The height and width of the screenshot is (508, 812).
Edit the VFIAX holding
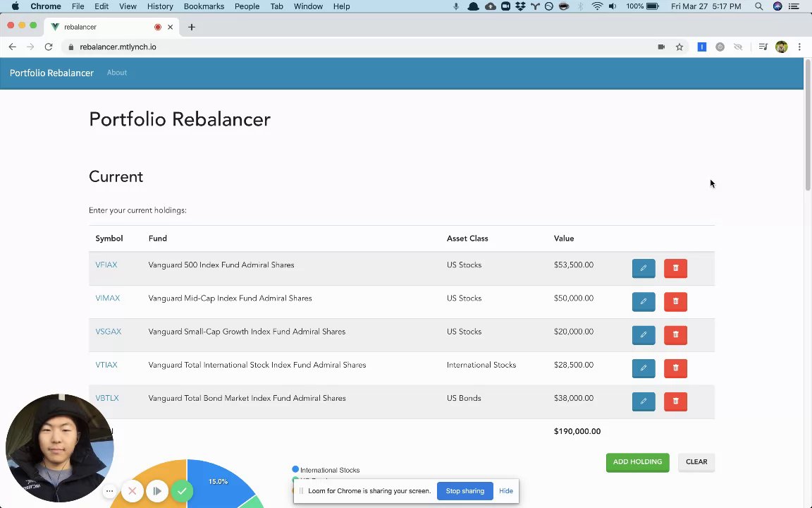pyautogui.click(x=643, y=269)
